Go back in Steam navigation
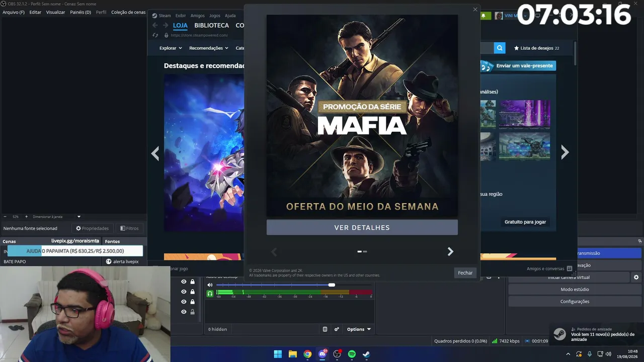 click(x=155, y=25)
